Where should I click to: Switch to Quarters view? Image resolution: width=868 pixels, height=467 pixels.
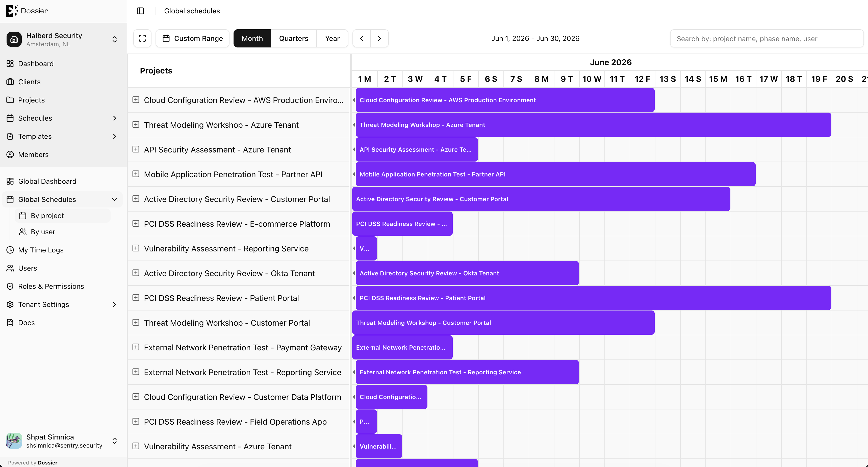(293, 38)
